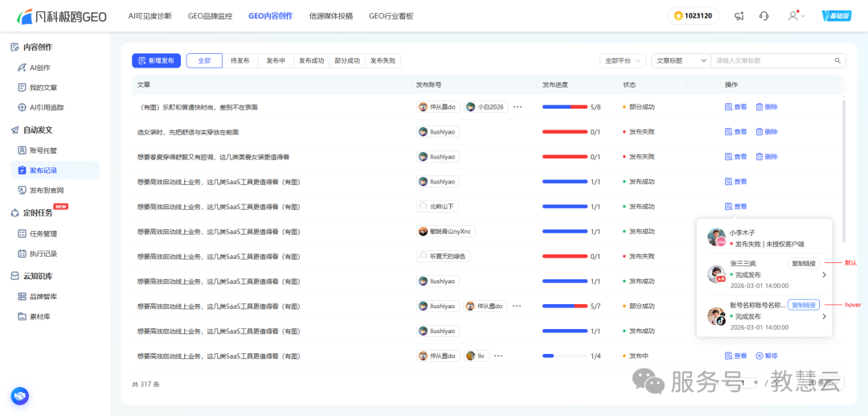This screenshot has width=868, height=416.
Task: Show more accounts after 小白2026
Action: (x=518, y=107)
